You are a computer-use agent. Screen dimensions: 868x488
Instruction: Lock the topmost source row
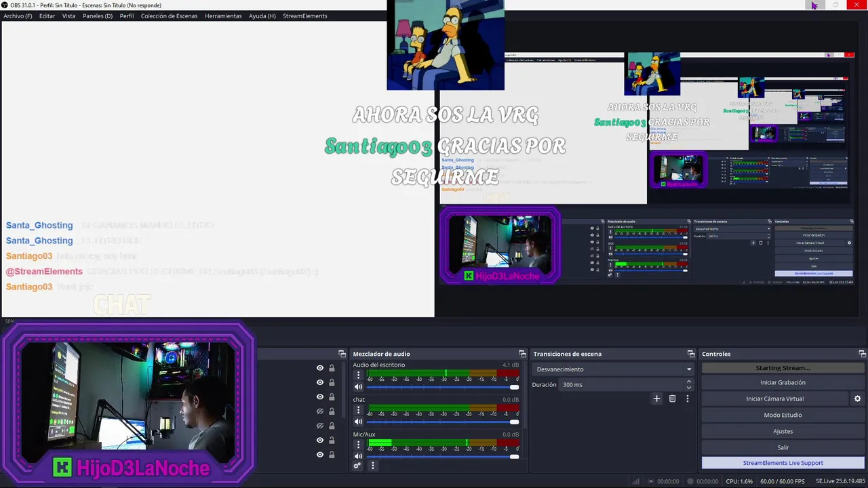pyautogui.click(x=332, y=368)
